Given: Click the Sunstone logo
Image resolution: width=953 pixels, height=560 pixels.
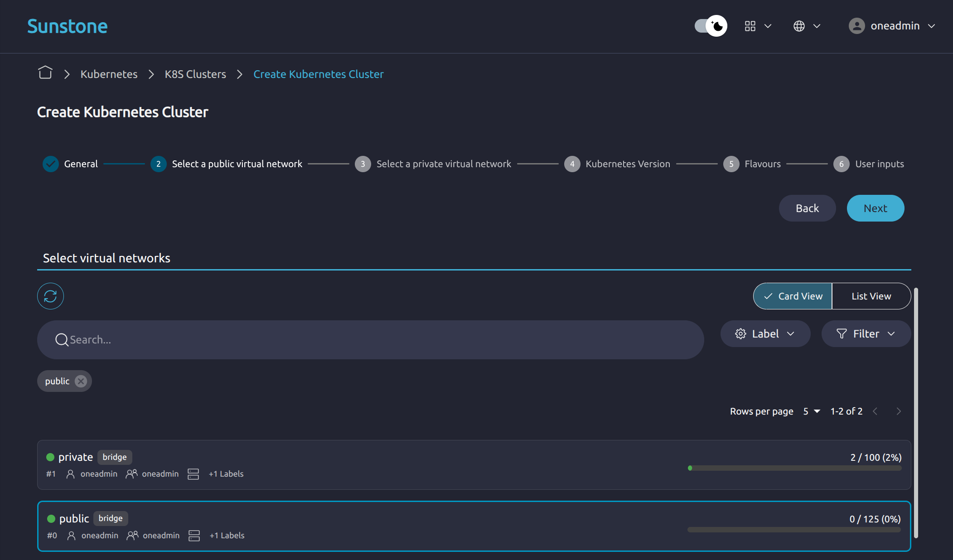Looking at the screenshot, I should [67, 26].
